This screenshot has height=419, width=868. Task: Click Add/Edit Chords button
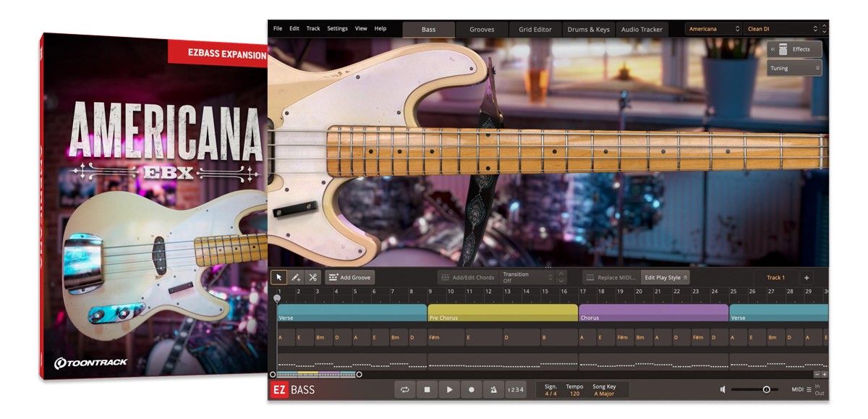pos(467,277)
